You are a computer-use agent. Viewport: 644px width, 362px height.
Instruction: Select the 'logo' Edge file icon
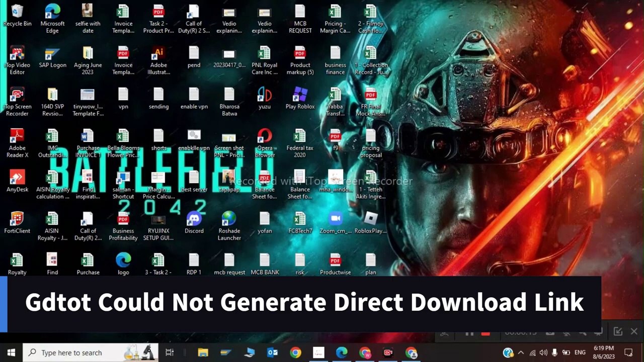[x=123, y=264]
